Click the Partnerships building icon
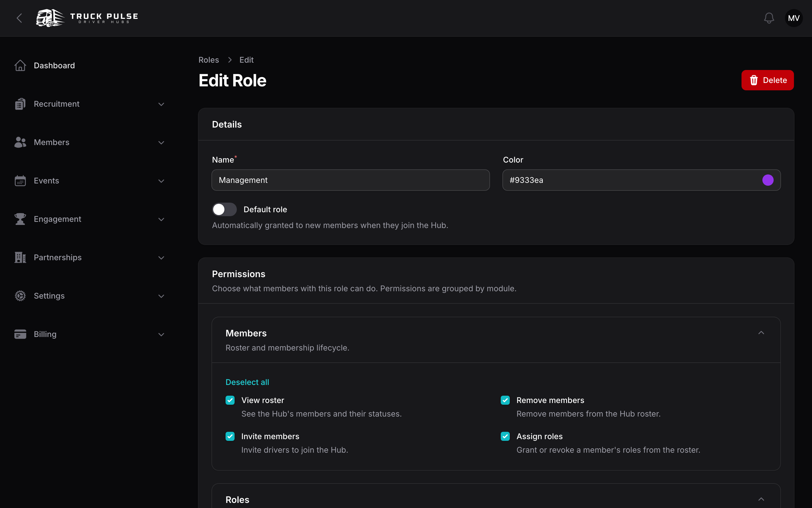 tap(20, 257)
